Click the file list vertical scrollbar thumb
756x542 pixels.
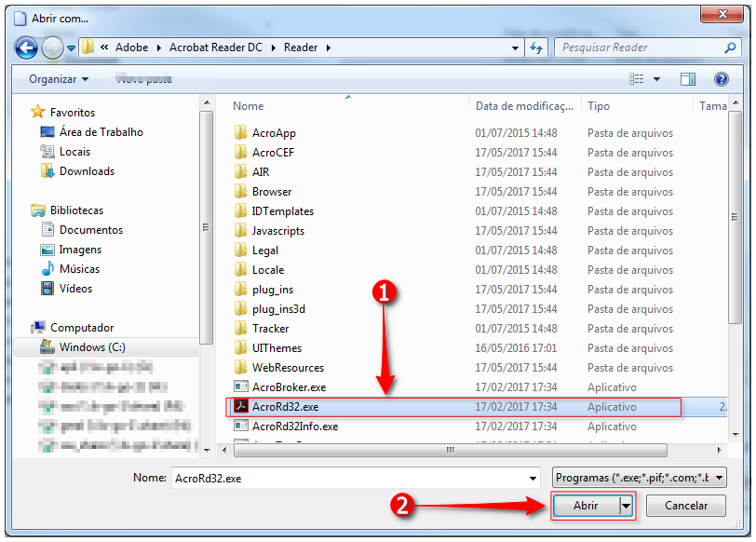point(735,218)
